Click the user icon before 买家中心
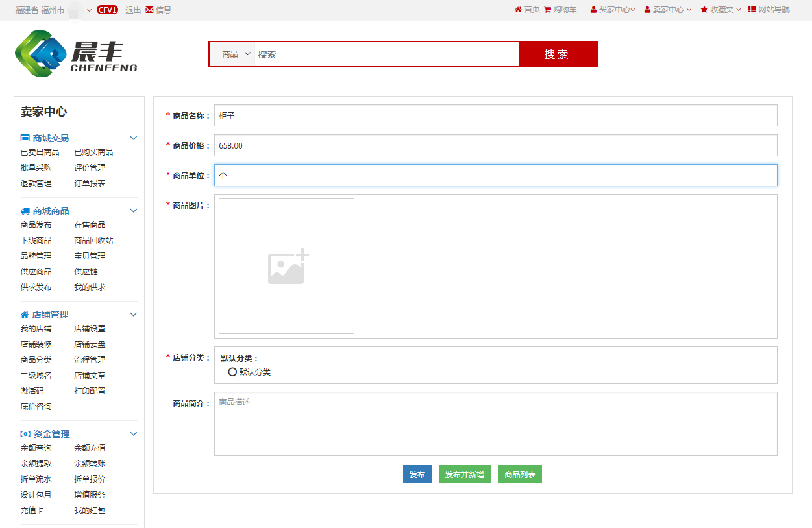812x528 pixels. tap(593, 10)
